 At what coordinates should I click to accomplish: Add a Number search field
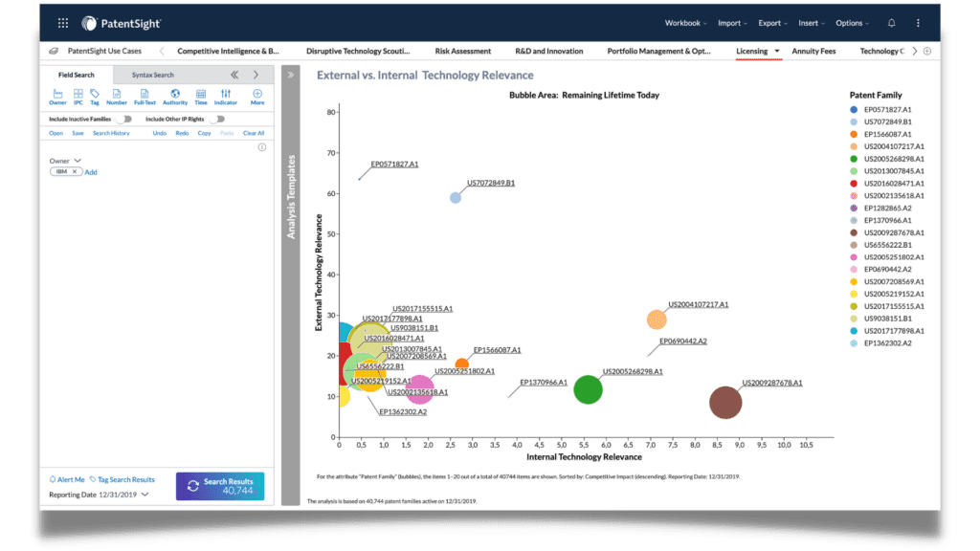(116, 97)
